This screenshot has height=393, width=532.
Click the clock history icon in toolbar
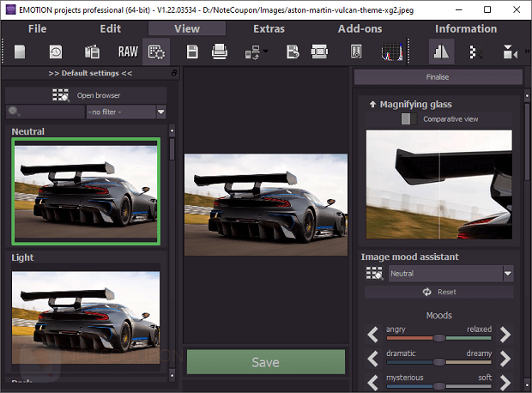[x=55, y=52]
